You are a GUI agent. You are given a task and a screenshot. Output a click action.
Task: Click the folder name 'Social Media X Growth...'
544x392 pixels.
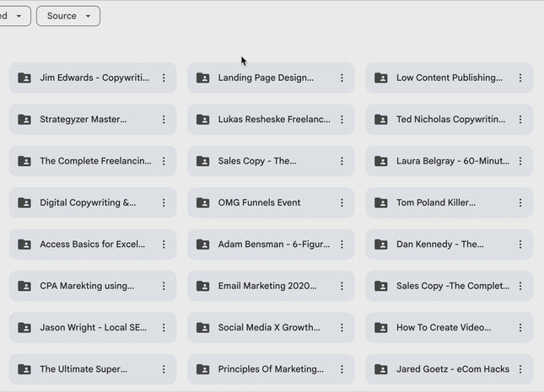coord(269,327)
